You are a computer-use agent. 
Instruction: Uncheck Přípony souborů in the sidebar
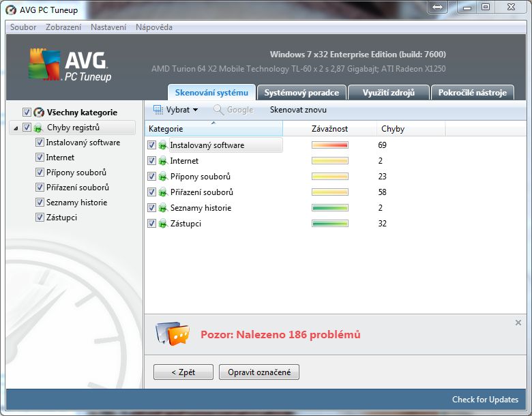40,172
